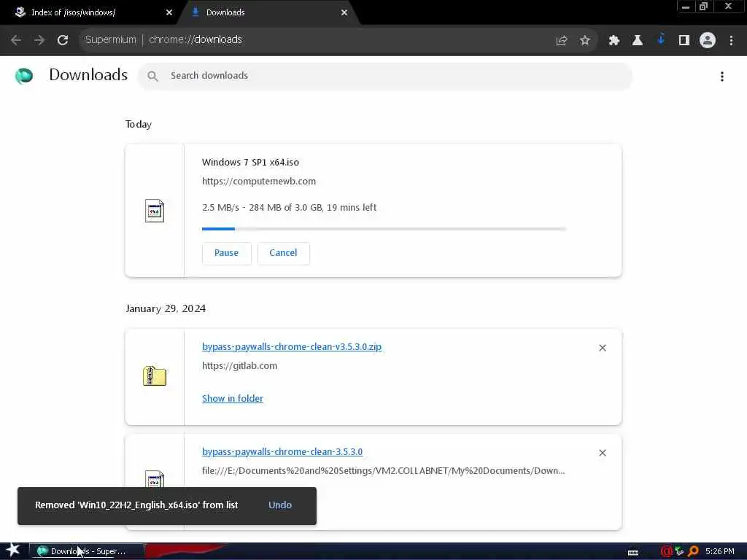747x560 pixels.
Task: Click the share page icon in address bar
Action: (562, 41)
